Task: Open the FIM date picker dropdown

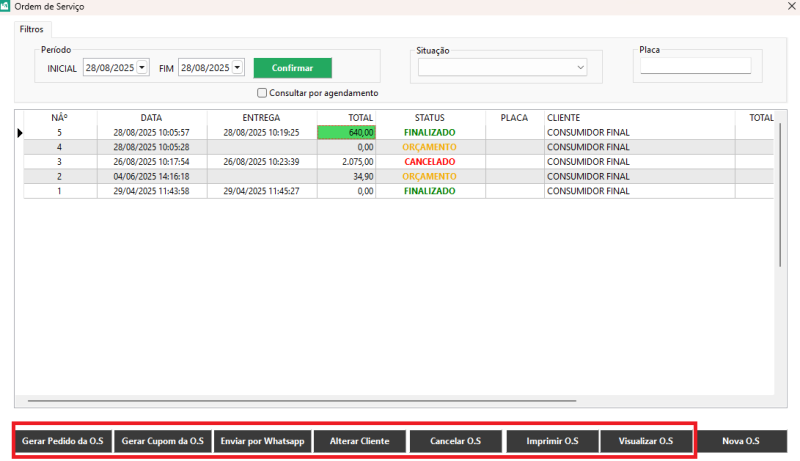Action: [237, 67]
